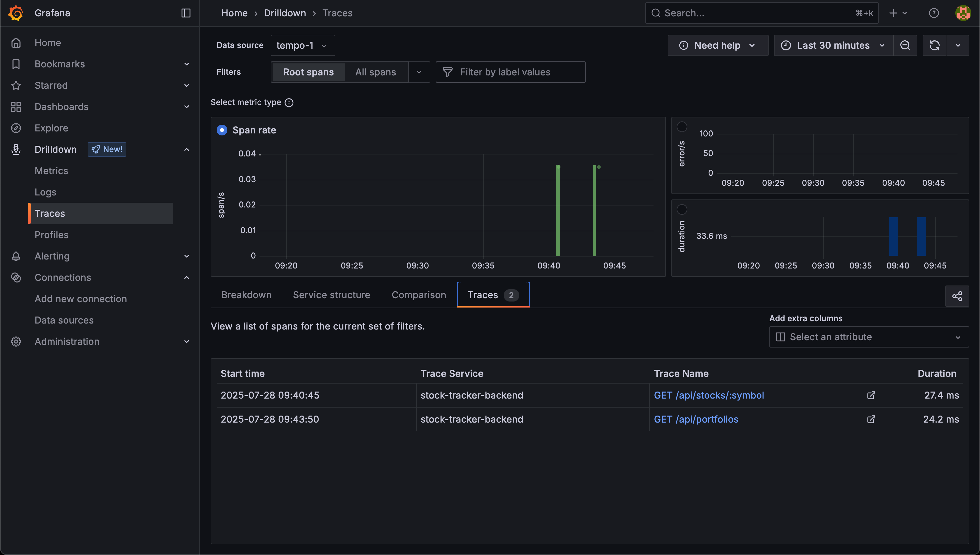Click the Alerting bell icon
The image size is (980, 555).
(x=16, y=256)
